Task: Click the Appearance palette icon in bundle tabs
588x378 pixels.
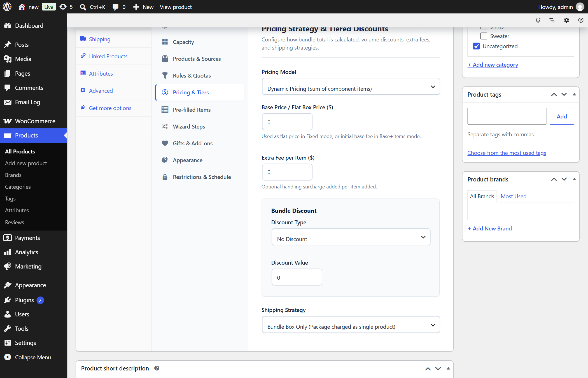Action: tap(165, 160)
